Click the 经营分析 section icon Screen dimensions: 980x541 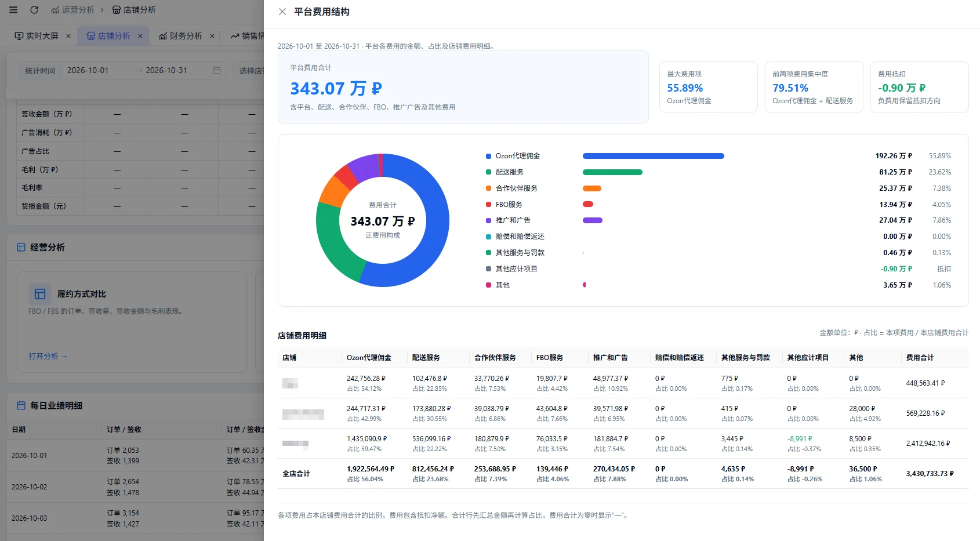click(x=21, y=248)
